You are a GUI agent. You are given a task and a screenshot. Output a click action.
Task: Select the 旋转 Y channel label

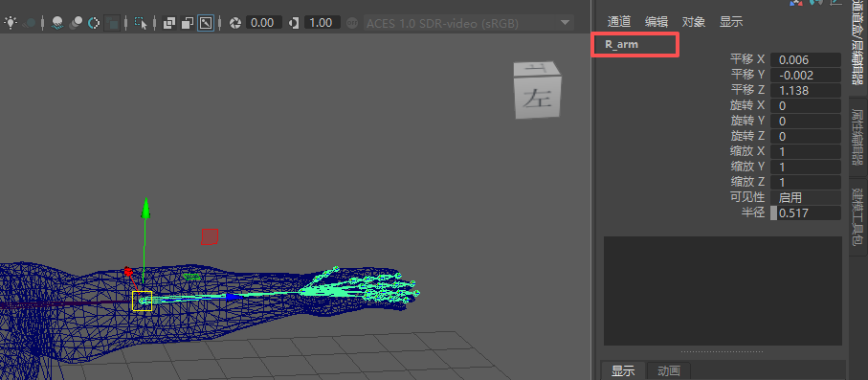(747, 121)
